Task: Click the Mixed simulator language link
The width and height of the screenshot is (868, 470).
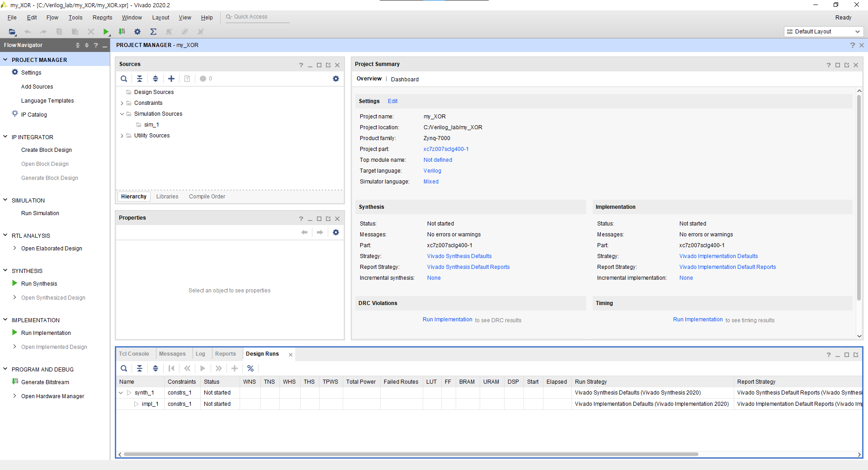Action: pos(431,182)
